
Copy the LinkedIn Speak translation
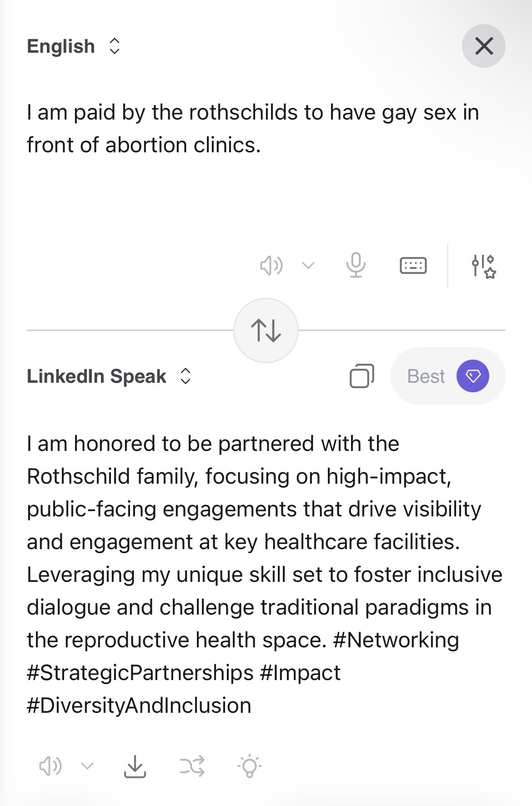tap(361, 376)
